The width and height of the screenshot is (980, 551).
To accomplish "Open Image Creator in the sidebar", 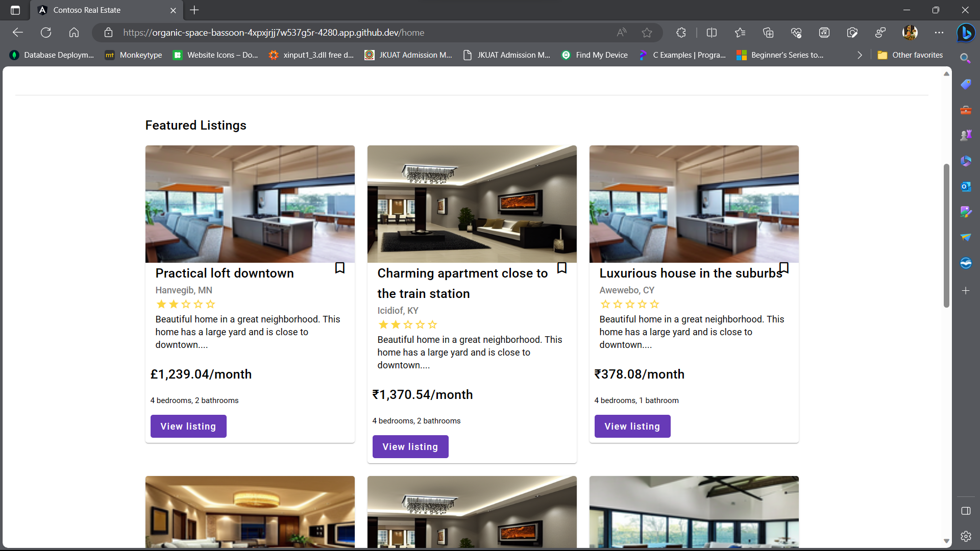I will pos(966,212).
